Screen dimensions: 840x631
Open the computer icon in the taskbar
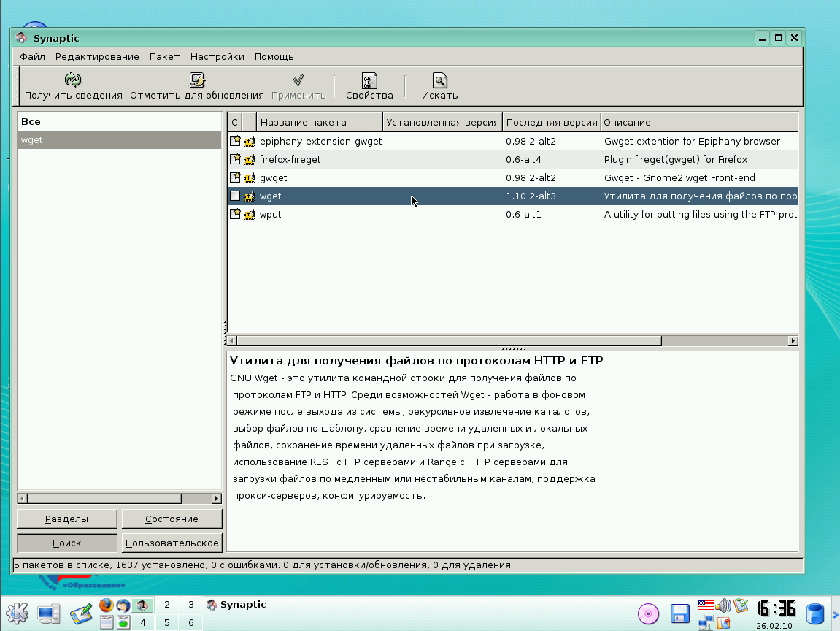[x=49, y=614]
